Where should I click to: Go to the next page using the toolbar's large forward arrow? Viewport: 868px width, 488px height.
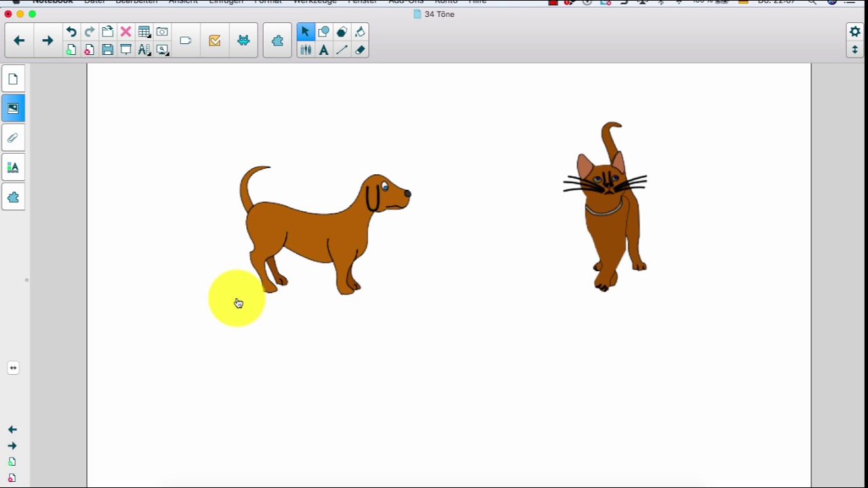pyautogui.click(x=47, y=41)
